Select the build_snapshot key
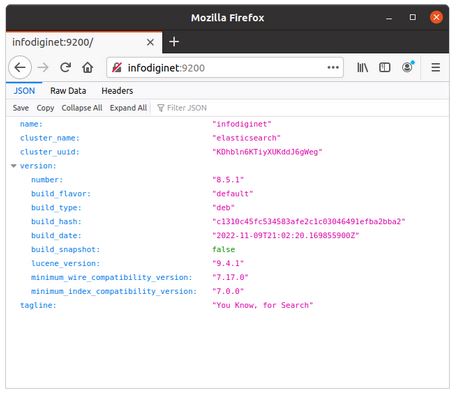The width and height of the screenshot is (456, 401). click(x=65, y=249)
